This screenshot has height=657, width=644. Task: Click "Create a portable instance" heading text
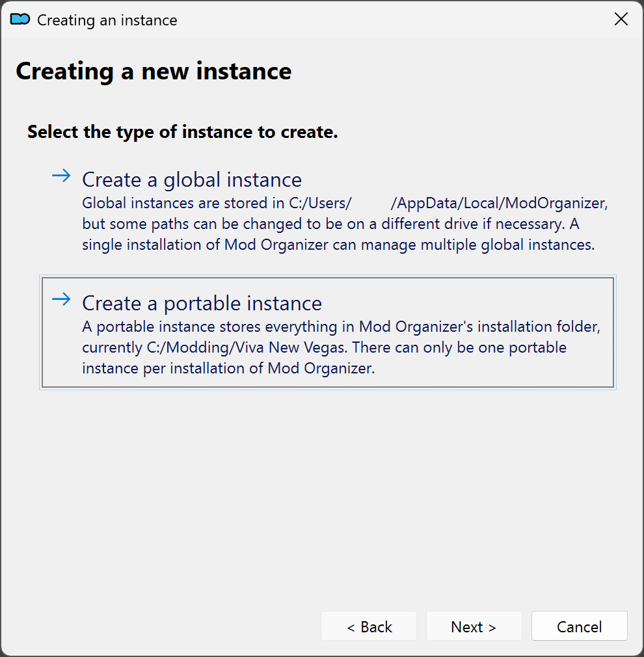202,303
